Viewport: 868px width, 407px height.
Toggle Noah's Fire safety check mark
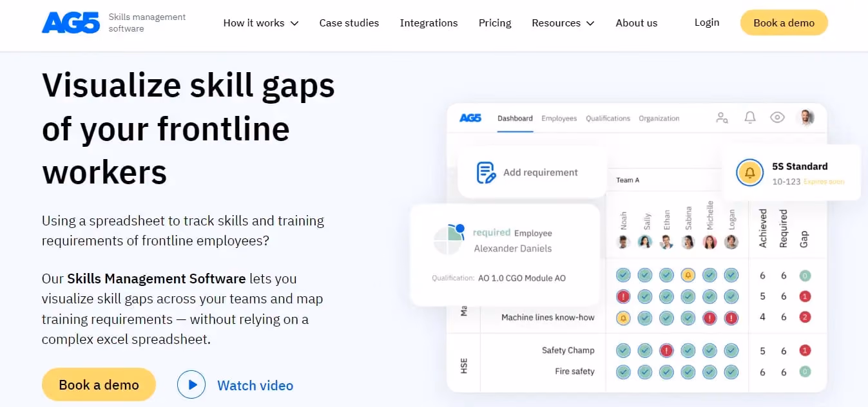point(623,372)
